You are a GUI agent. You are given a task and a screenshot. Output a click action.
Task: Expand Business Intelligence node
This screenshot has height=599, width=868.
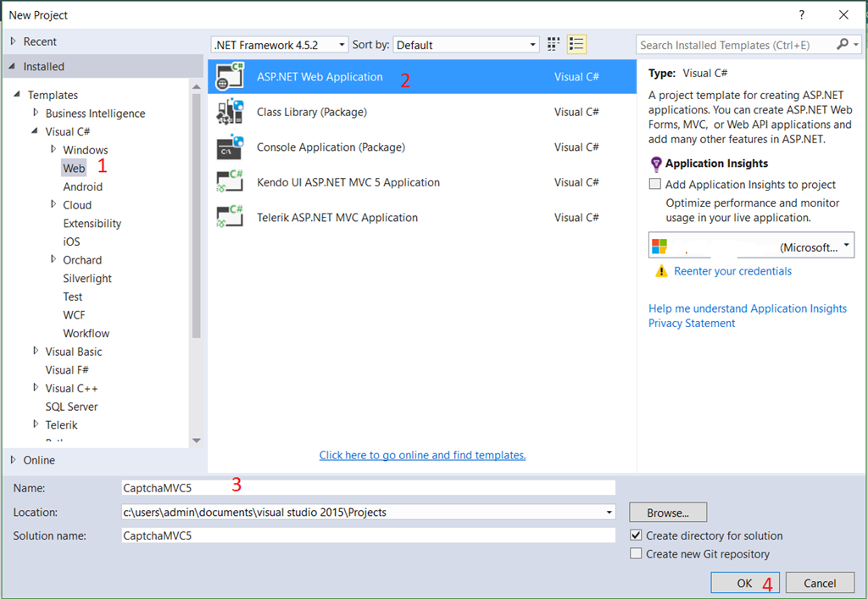coord(36,113)
